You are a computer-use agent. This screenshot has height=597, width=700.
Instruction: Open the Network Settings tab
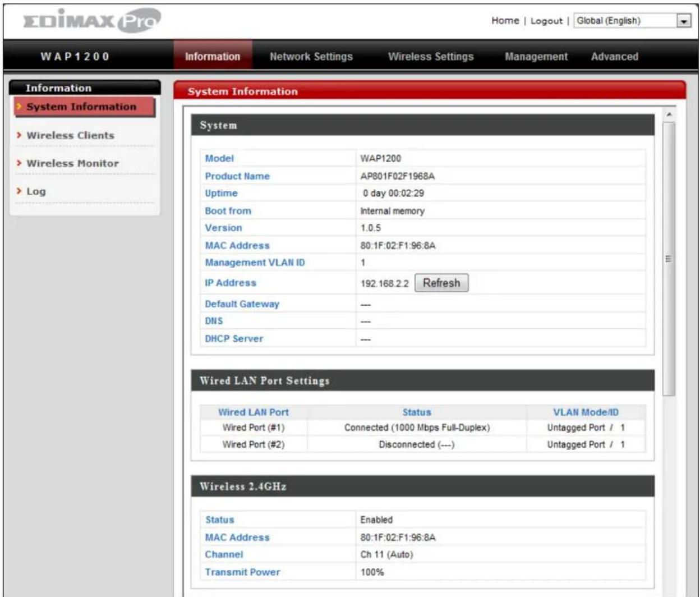tap(311, 56)
